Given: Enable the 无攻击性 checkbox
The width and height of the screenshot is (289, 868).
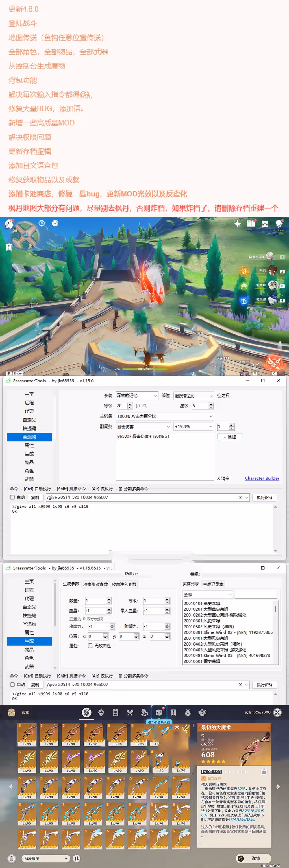Looking at the screenshot, I should click(90, 646).
